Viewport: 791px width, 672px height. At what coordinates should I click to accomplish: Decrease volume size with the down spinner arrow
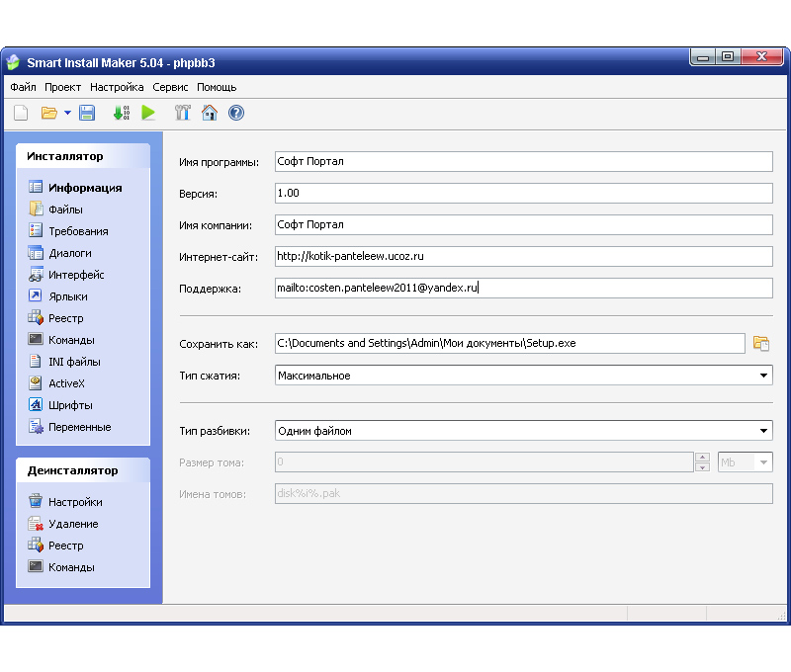pos(702,467)
